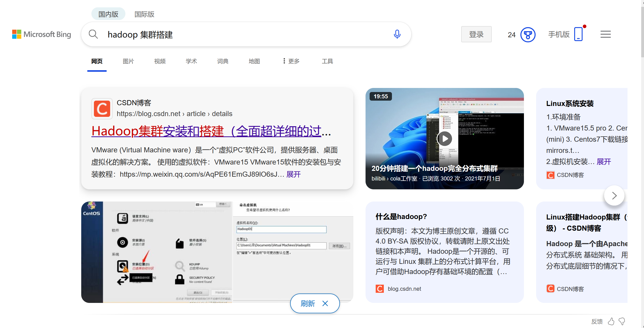
Task: Click the 什么是hadoop? card heading
Action: 401,216
